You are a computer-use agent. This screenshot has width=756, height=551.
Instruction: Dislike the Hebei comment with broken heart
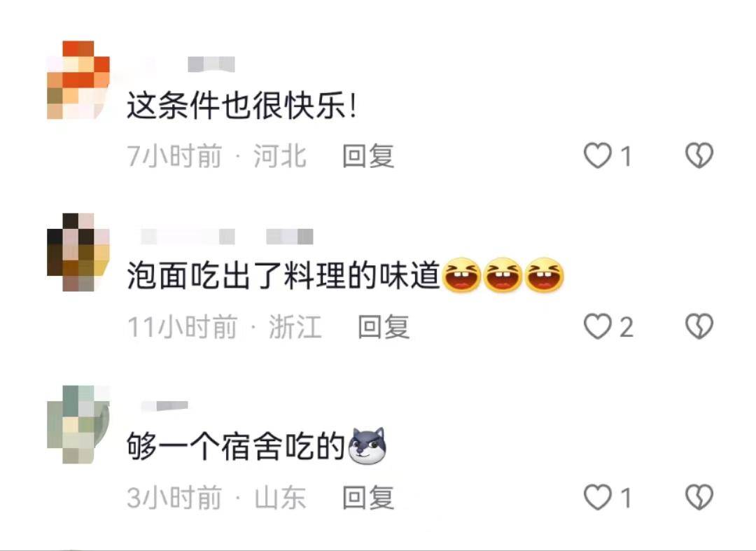point(699,155)
